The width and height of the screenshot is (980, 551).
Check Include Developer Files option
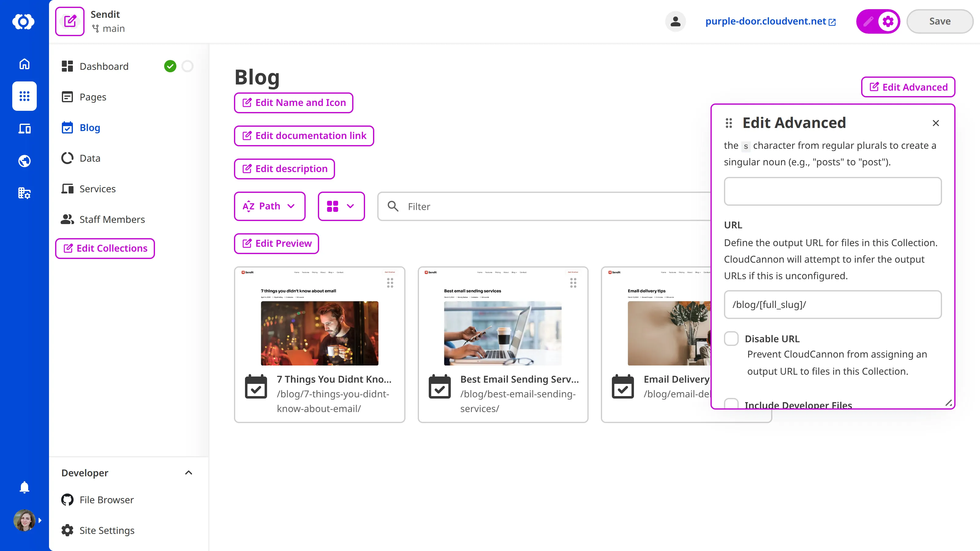731,404
